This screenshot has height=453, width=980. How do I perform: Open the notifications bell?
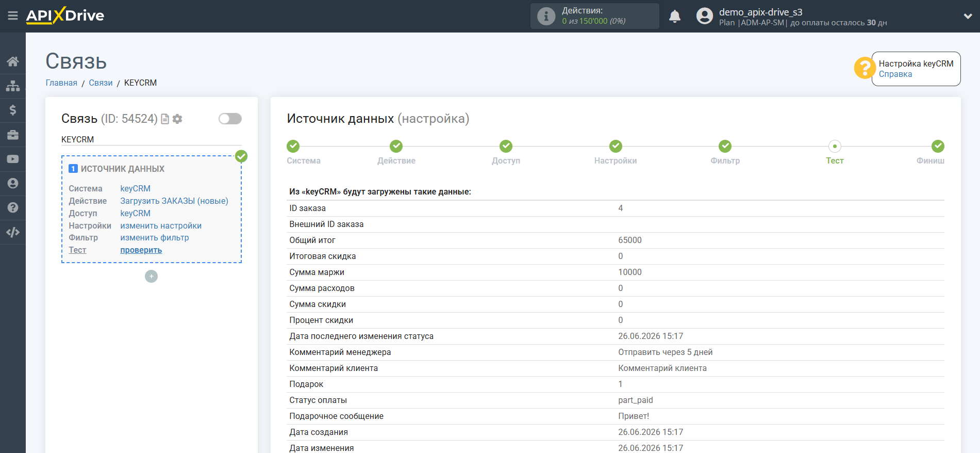pyautogui.click(x=675, y=17)
